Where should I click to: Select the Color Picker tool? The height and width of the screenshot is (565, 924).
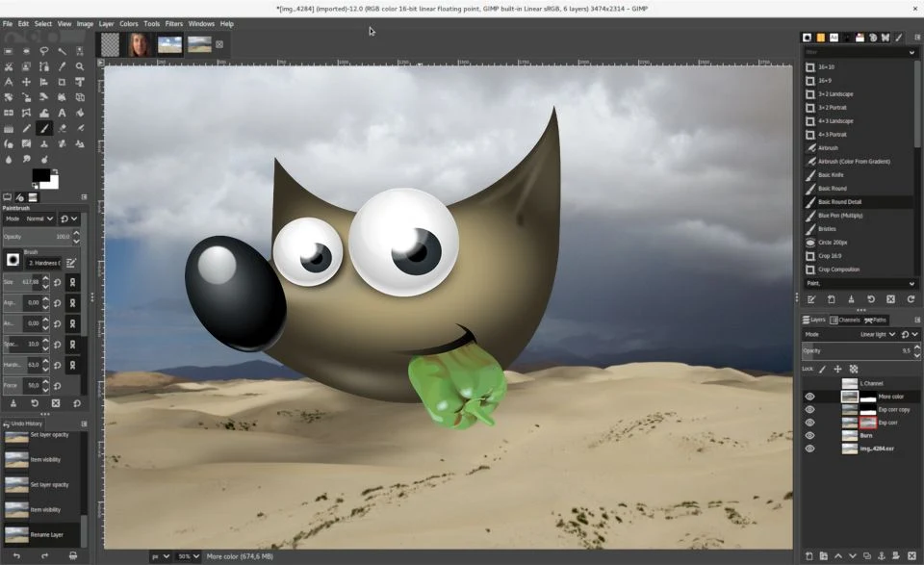(62, 66)
